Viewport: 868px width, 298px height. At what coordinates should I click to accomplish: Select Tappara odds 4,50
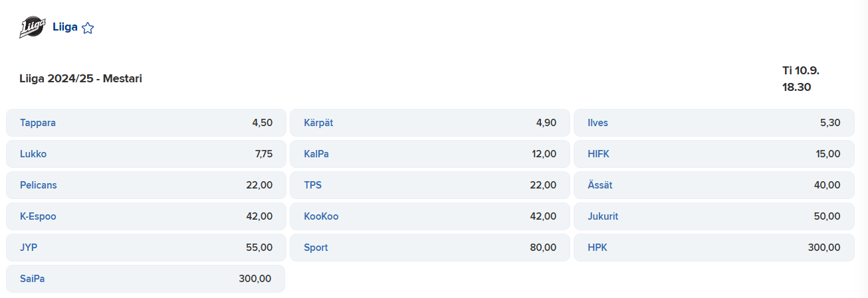[146, 123]
